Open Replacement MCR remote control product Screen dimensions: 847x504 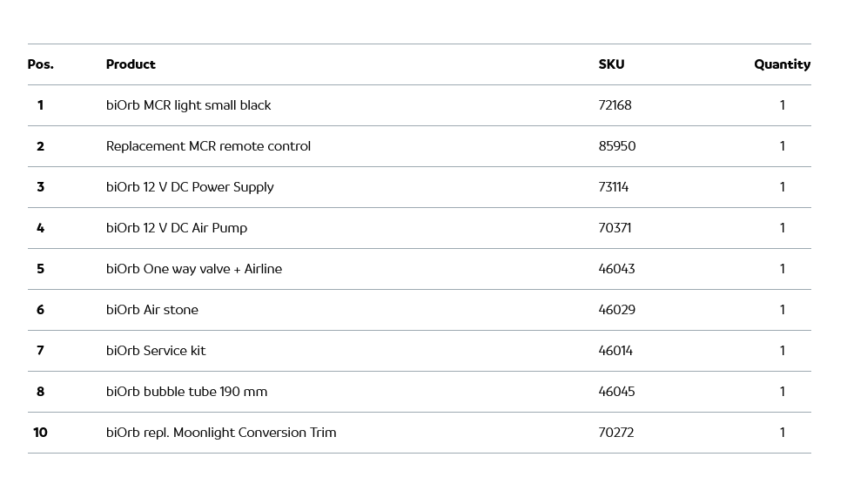[208, 146]
